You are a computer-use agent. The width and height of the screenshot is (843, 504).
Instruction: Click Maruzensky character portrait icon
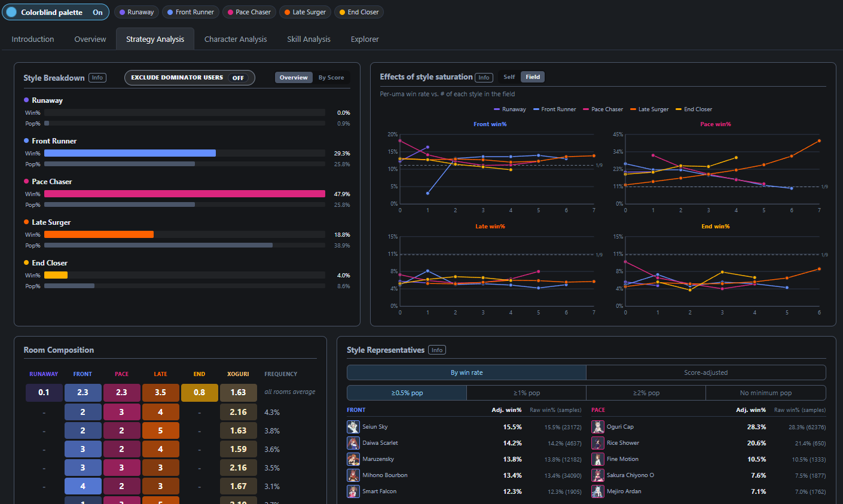pos(353,459)
